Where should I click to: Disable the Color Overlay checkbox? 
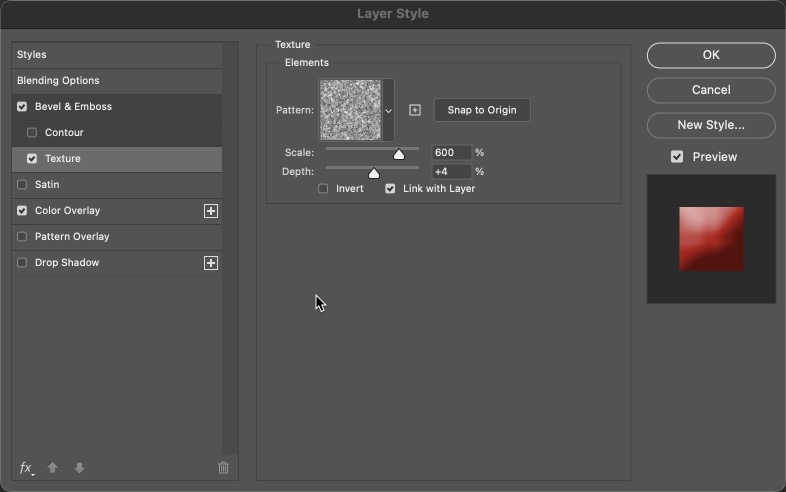tap(22, 211)
